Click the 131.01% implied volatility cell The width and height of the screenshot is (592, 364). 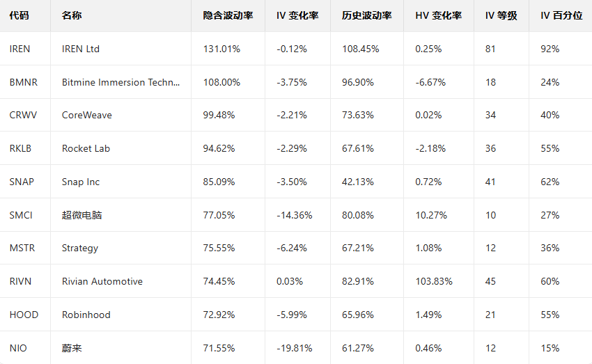pyautogui.click(x=221, y=49)
